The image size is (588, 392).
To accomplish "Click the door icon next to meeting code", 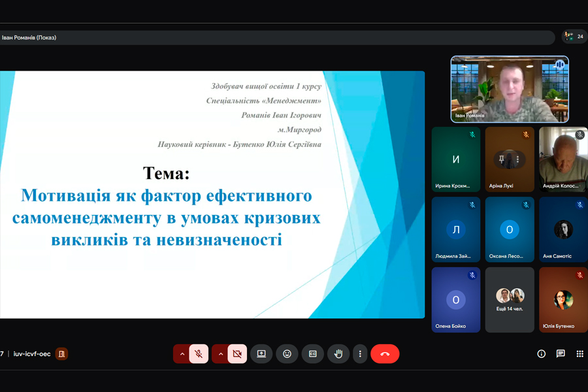I will coord(61,354).
